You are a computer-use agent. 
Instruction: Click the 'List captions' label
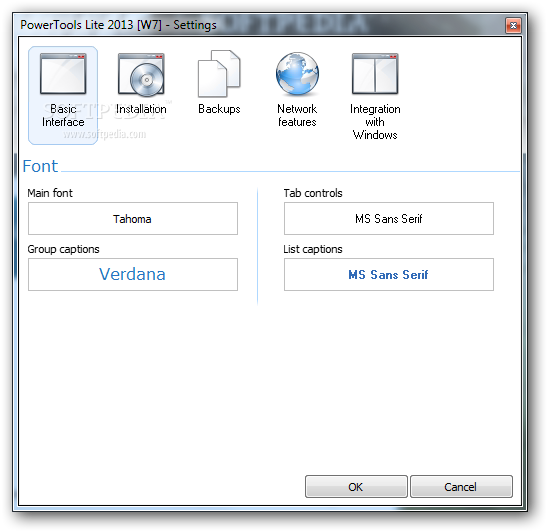click(x=313, y=249)
